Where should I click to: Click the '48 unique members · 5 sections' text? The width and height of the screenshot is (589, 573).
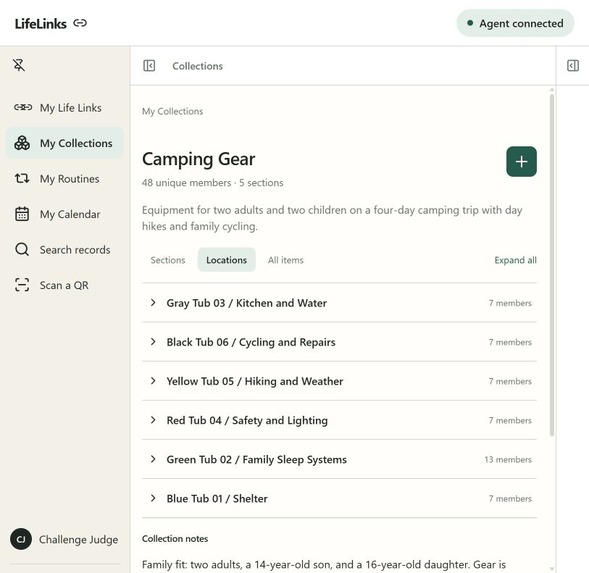pyautogui.click(x=213, y=183)
